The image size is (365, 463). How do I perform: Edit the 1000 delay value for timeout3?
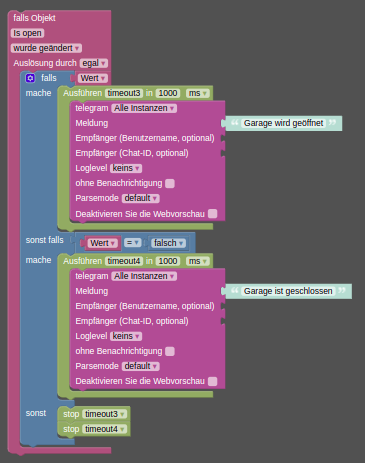click(168, 93)
